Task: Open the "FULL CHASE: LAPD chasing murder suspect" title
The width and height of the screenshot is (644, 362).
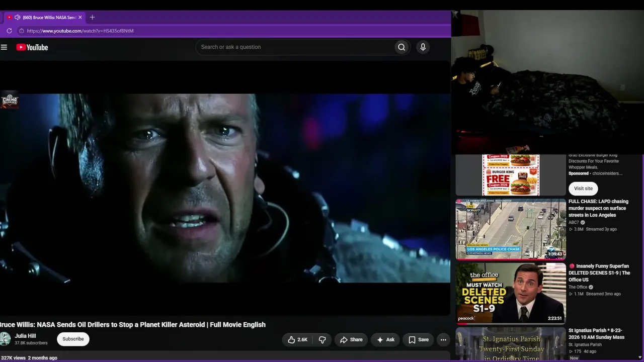Action: (x=598, y=208)
